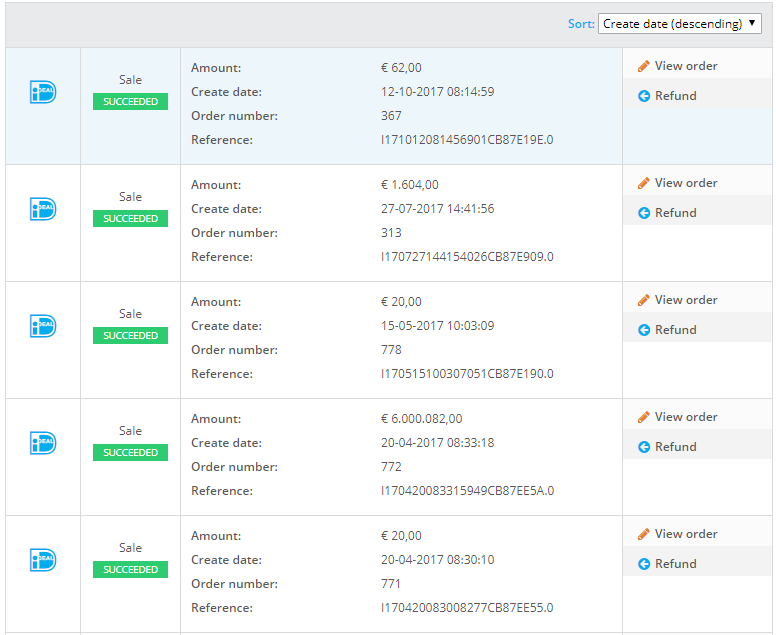This screenshot has height=635, width=776.
Task: Refund the € 1.604,00 sale
Action: (675, 213)
